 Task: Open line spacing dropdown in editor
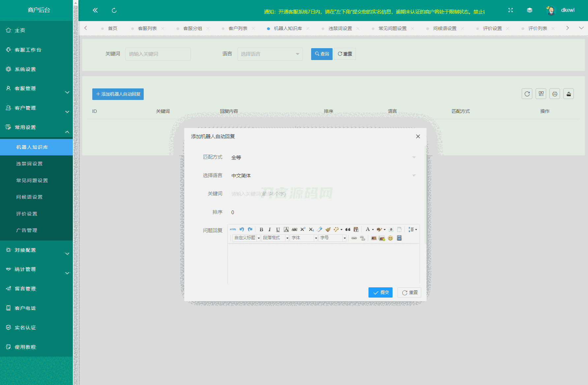[x=413, y=229]
